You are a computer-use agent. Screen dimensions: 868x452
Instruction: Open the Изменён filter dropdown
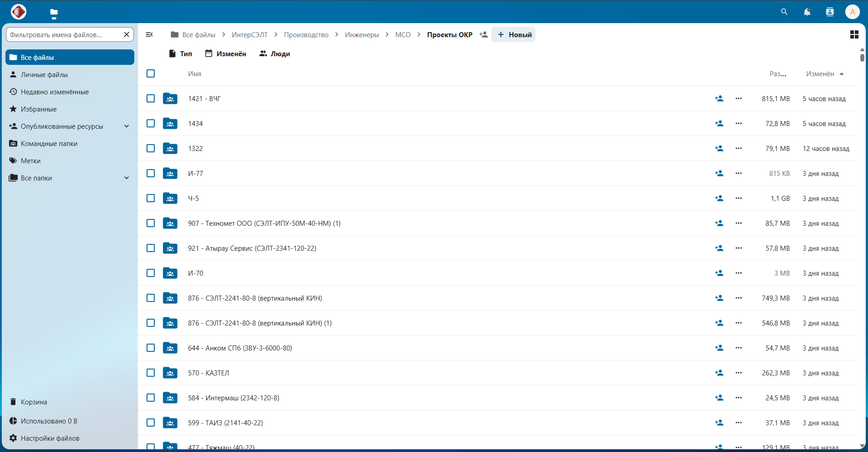226,53
